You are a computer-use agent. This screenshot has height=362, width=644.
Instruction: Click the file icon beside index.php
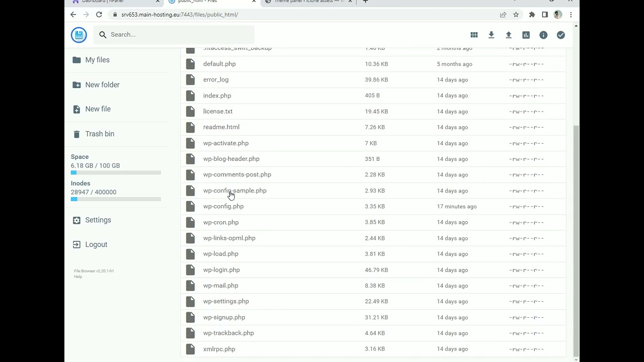tap(190, 96)
